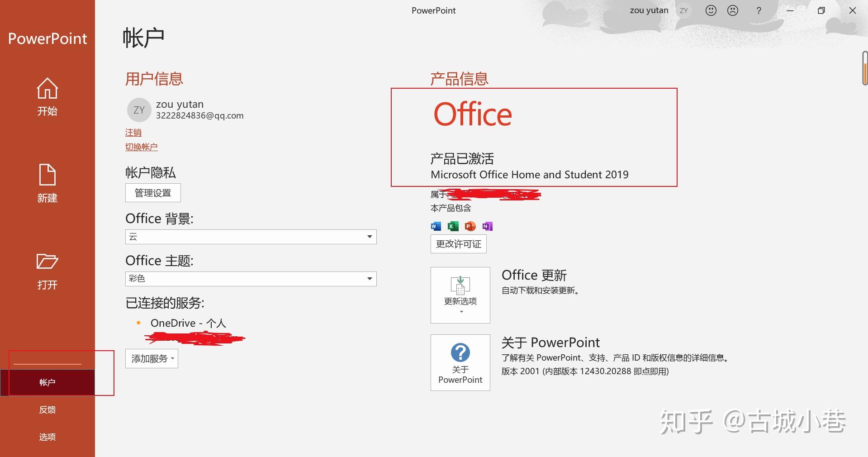Open the help question mark icon
Image resolution: width=868 pixels, height=457 pixels.
[759, 10]
